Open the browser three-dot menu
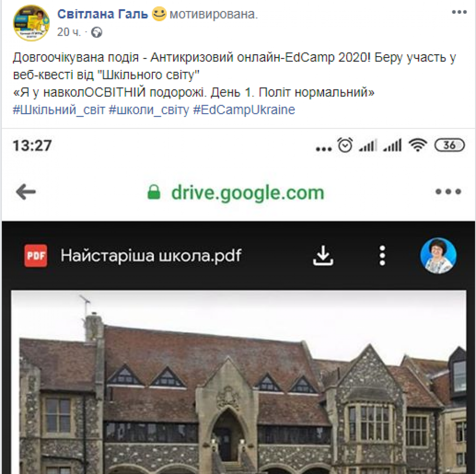The width and height of the screenshot is (476, 474). [448, 192]
